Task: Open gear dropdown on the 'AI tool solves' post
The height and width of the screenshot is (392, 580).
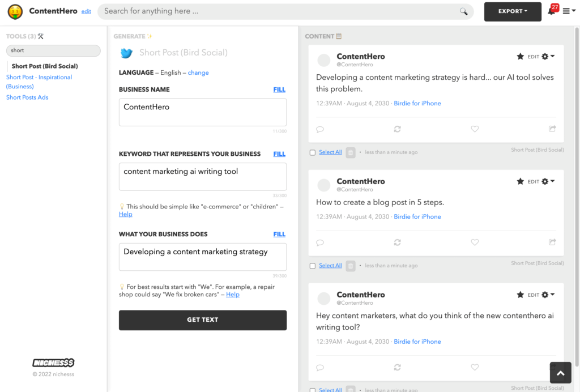Action: click(548, 57)
